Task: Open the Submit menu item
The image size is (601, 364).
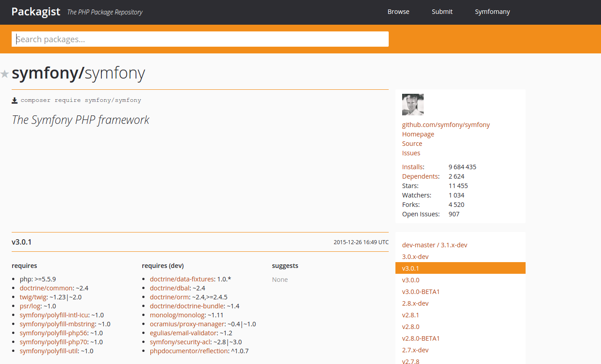Action: tap(442, 12)
